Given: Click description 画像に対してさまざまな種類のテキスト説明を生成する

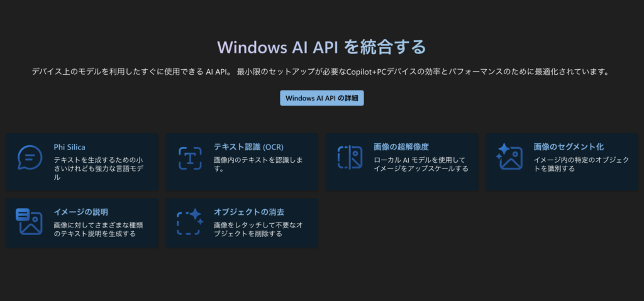Looking at the screenshot, I should click(99, 229).
